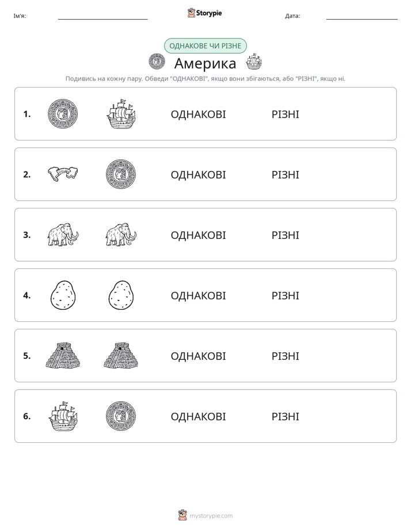Click the Aztec coin icon in row 1
411x532 pixels.
[x=63, y=113]
